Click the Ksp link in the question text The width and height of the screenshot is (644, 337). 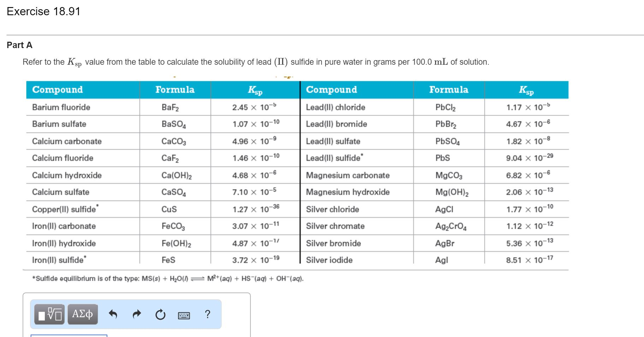(75, 62)
